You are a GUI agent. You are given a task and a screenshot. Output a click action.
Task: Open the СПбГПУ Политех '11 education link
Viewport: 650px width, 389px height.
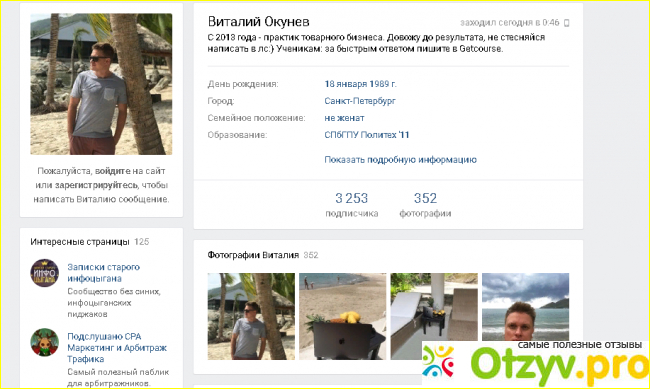click(x=366, y=135)
